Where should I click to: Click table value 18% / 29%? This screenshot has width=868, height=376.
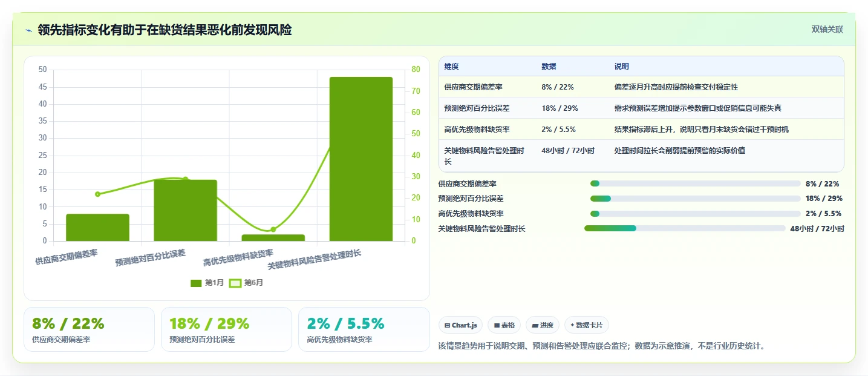pos(560,108)
